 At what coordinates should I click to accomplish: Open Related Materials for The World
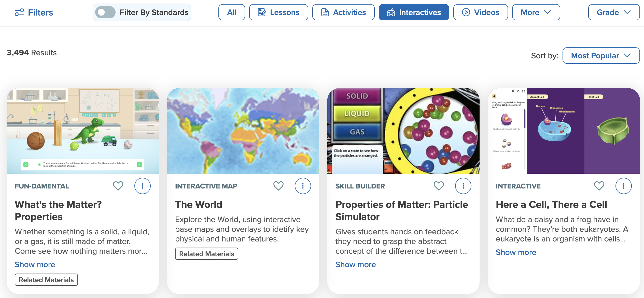(206, 254)
